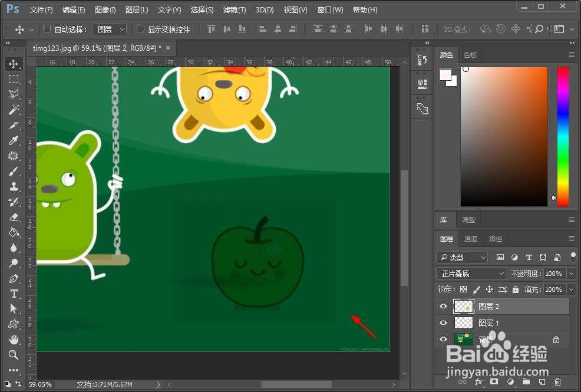Toggle lock all padlock icon
Image resolution: width=581 pixels, height=392 pixels.
516,289
